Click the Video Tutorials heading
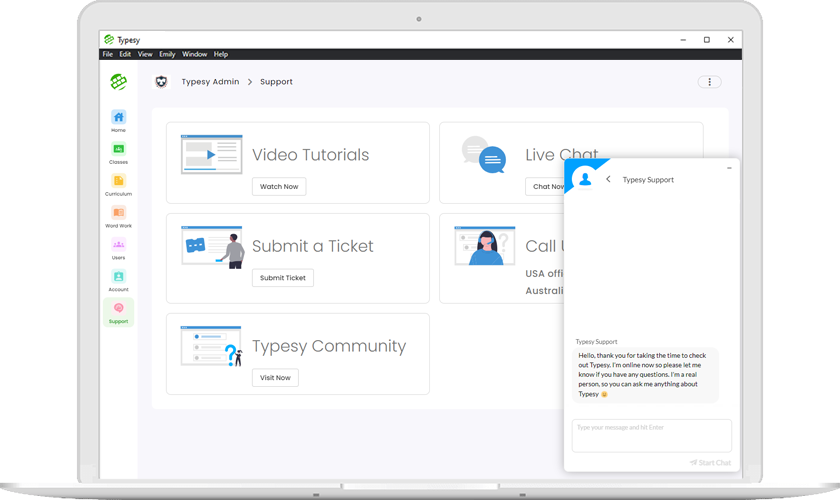Viewport: 840px width, 500px height. click(311, 155)
